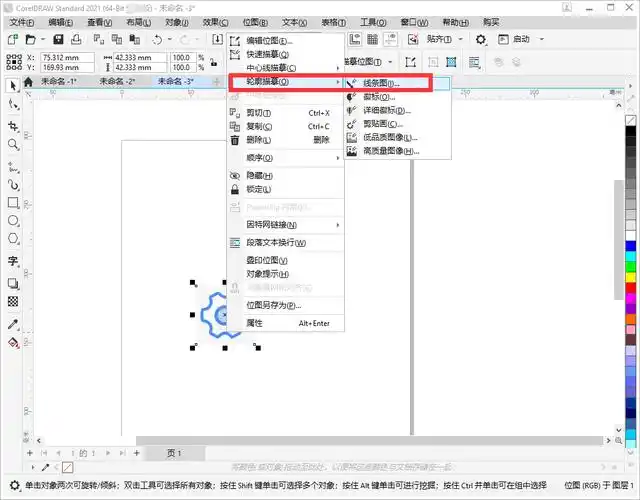Choose 位图另存为 save bitmap entry
640x500 pixels.
286,305
